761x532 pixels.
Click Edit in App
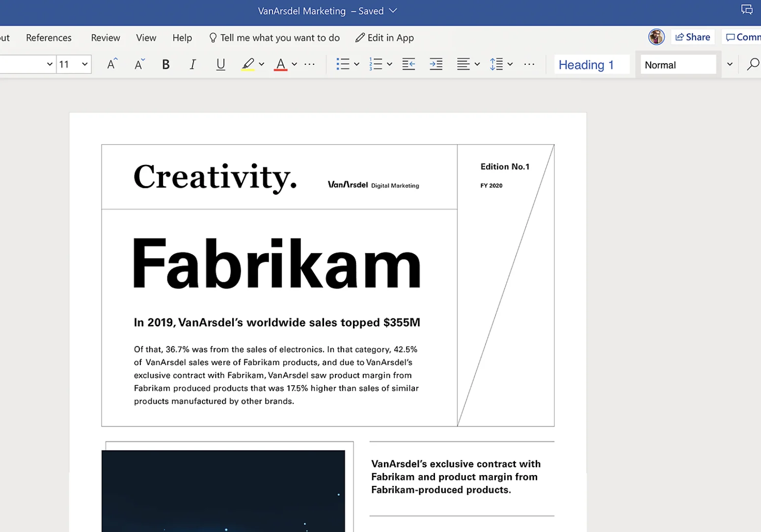(x=385, y=38)
